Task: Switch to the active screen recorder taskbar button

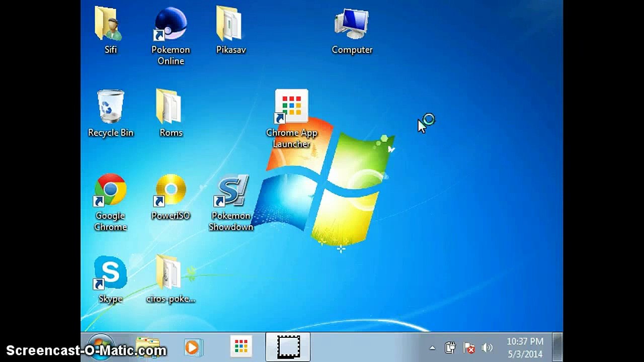Action: click(288, 347)
